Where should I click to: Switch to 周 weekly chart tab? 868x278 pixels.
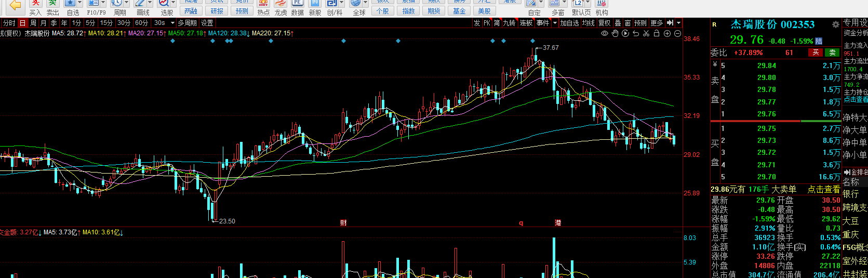click(x=33, y=23)
